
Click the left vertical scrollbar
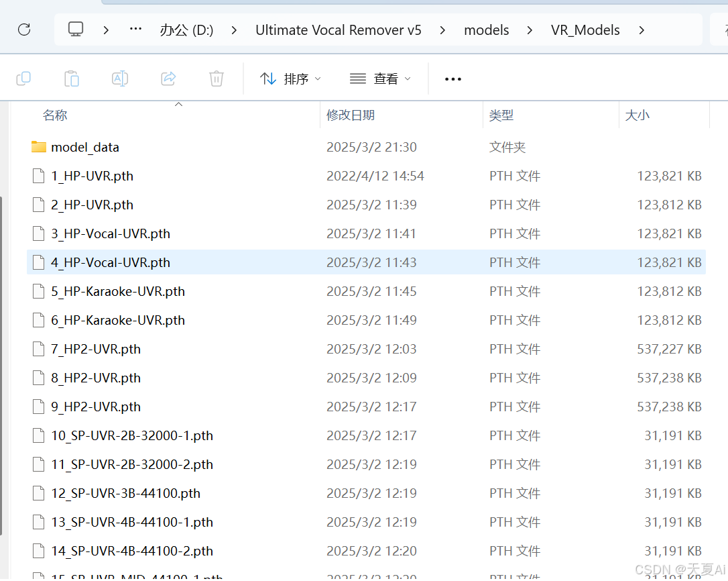pos(1,366)
